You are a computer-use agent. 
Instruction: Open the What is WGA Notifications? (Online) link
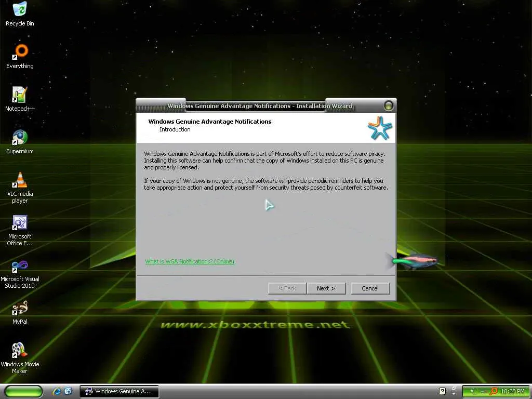pos(190,261)
